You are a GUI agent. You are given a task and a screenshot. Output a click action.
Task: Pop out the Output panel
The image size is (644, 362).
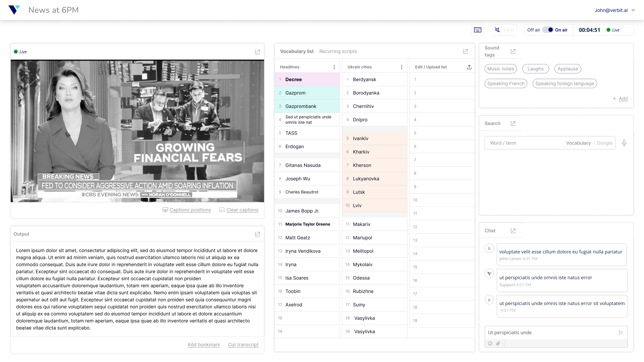(x=258, y=234)
